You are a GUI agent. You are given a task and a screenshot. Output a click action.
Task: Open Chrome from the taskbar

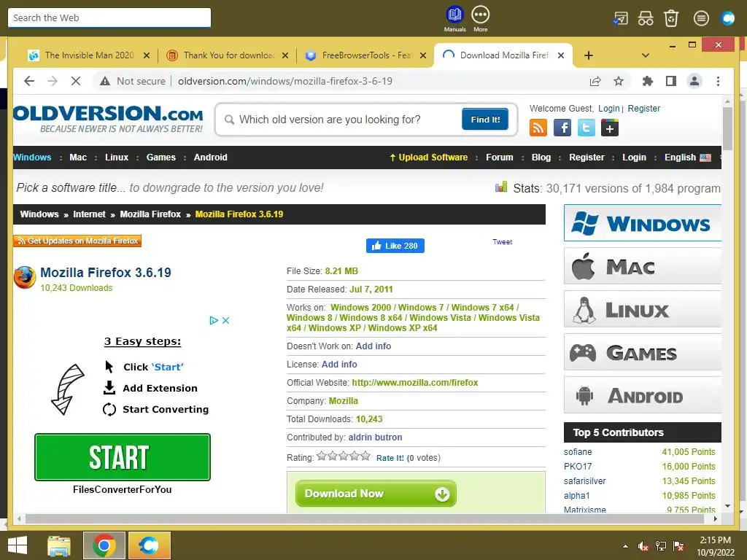104,545
